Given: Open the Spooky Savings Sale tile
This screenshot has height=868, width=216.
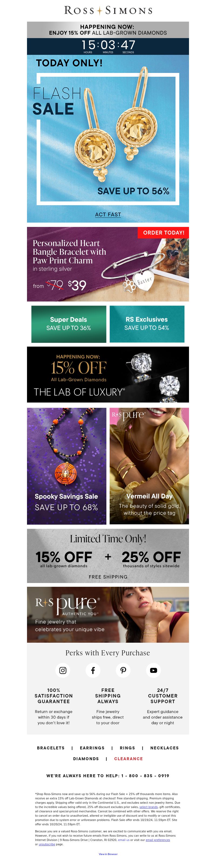Looking at the screenshot, I should click(67, 466).
